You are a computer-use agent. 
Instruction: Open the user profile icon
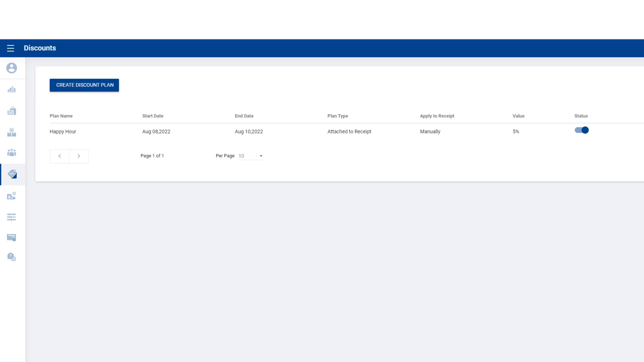tap(12, 68)
